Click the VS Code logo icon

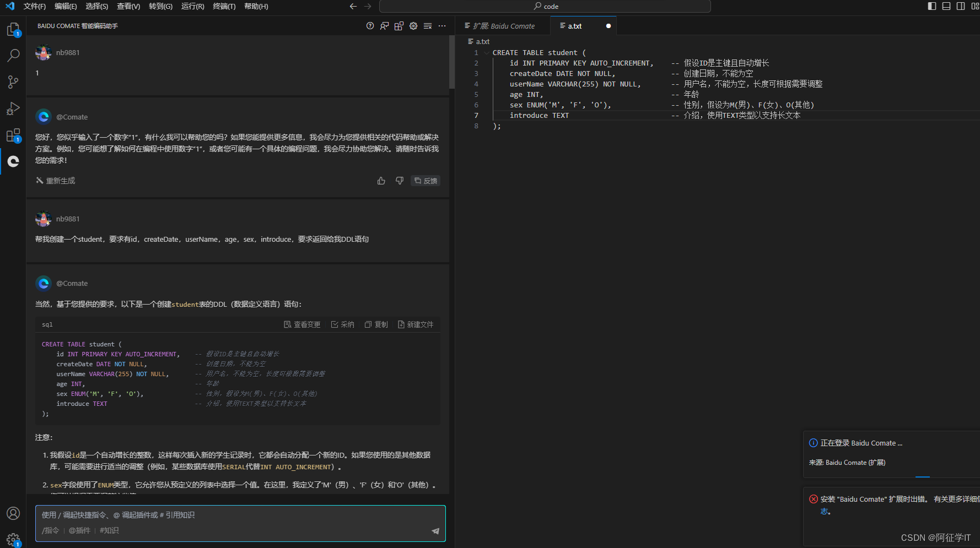pyautogui.click(x=9, y=6)
